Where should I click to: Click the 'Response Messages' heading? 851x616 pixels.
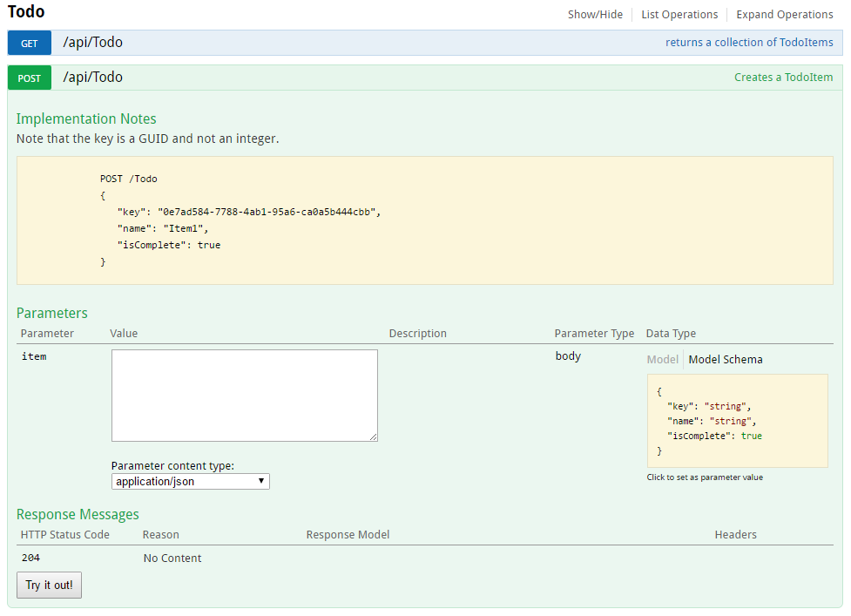78,515
